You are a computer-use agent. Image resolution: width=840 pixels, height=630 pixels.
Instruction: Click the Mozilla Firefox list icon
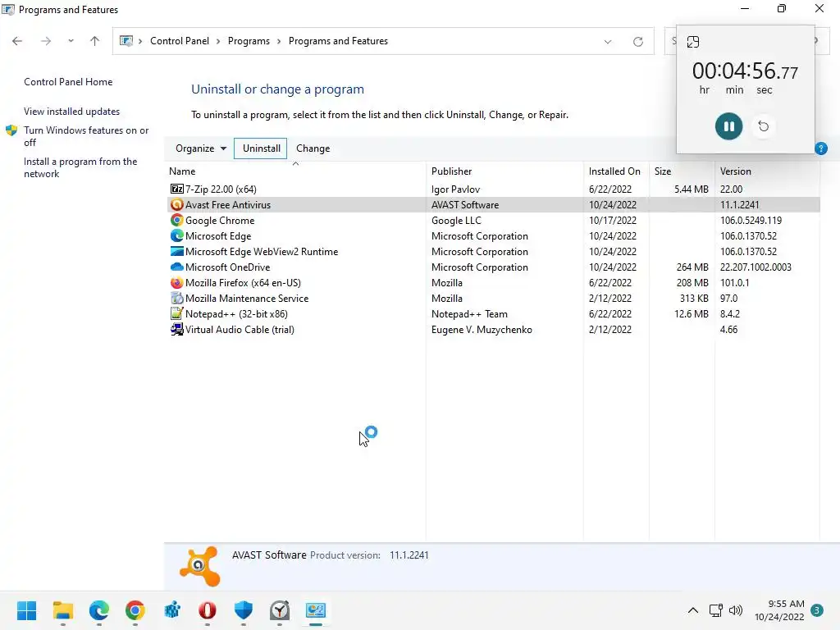coord(177,282)
